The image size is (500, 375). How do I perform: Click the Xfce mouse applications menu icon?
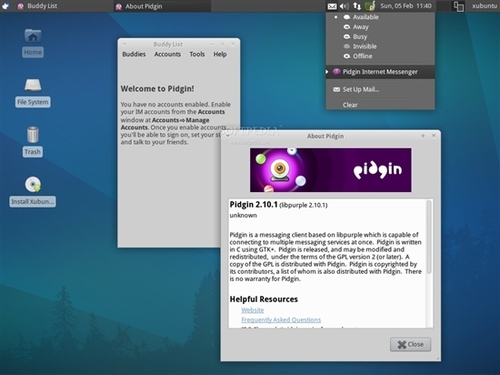tap(6, 6)
